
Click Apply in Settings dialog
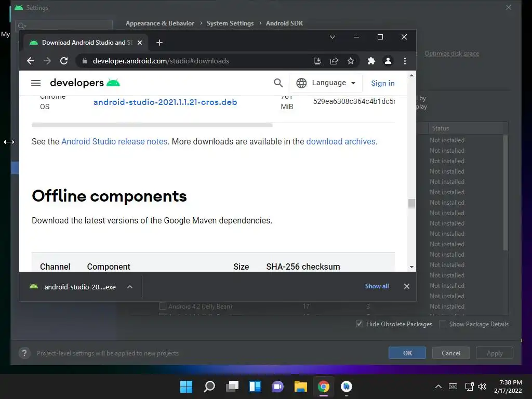(x=495, y=353)
